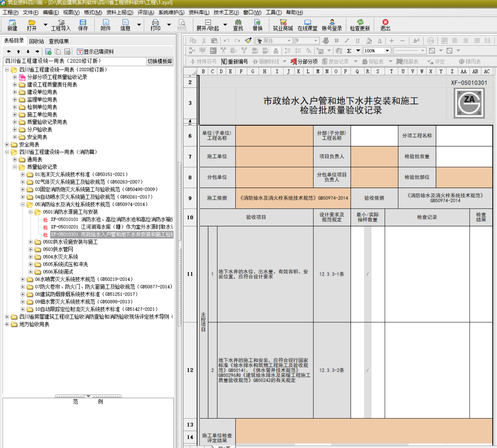This screenshot has width=497, height=448.
Task: Open the font name dropdown (黑体)
Action: click(289, 41)
